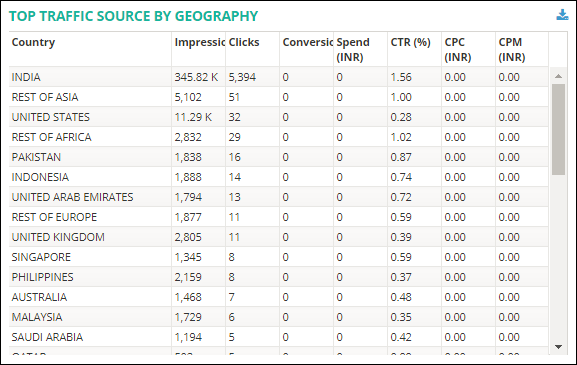Screen dimensions: 577x365
Task: Download the traffic source by geography report
Action: [x=562, y=15]
